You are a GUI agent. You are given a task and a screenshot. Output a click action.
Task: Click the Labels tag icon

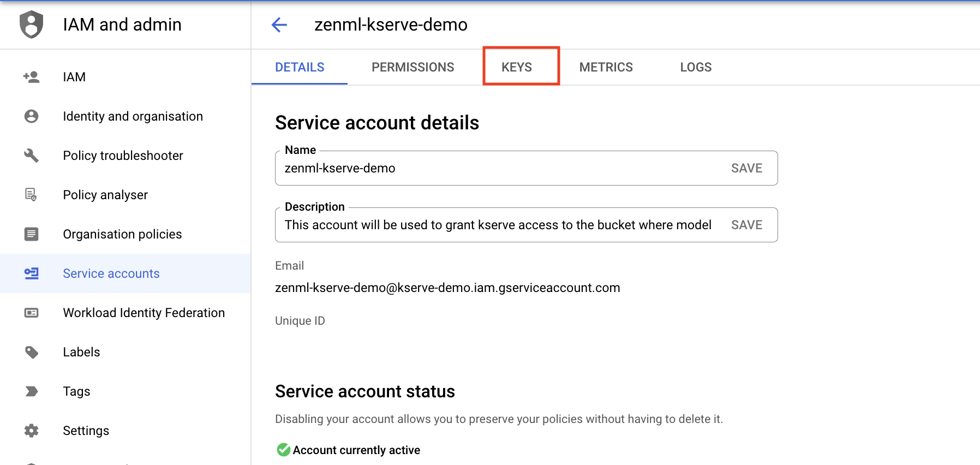click(x=31, y=352)
